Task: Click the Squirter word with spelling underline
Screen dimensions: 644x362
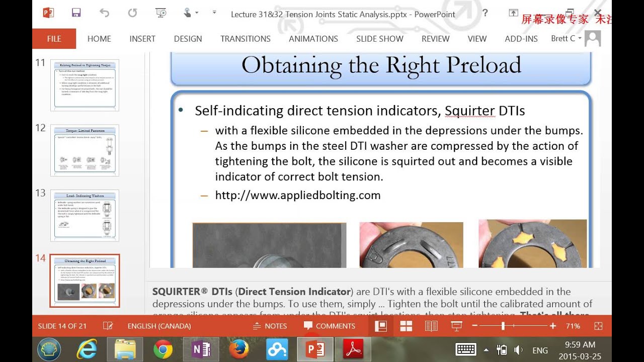Action: coord(470,111)
